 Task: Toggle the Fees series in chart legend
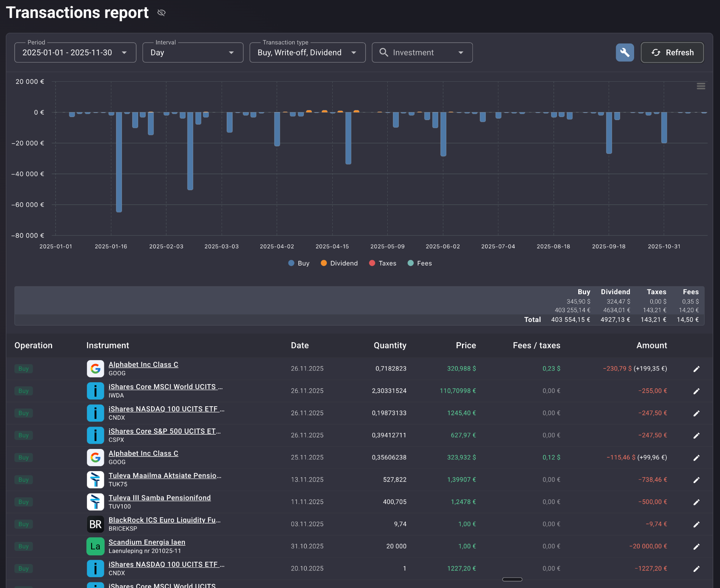(x=420, y=263)
